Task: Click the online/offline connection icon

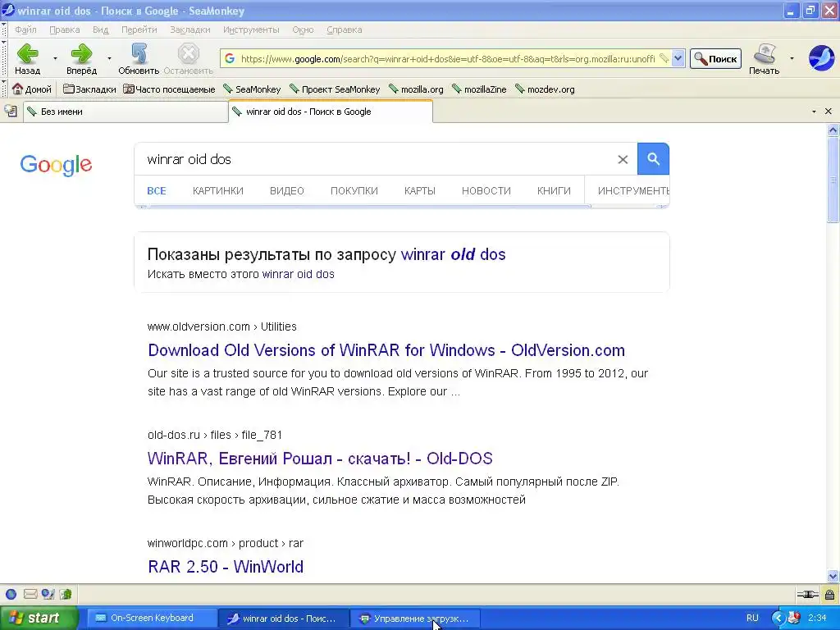Action: [807, 594]
